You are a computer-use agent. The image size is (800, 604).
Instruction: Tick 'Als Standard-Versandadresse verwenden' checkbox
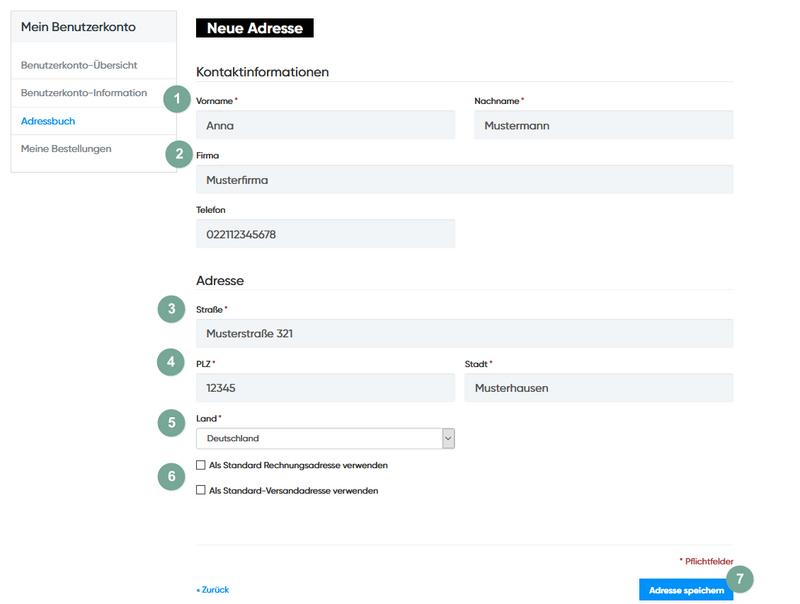pyautogui.click(x=201, y=490)
